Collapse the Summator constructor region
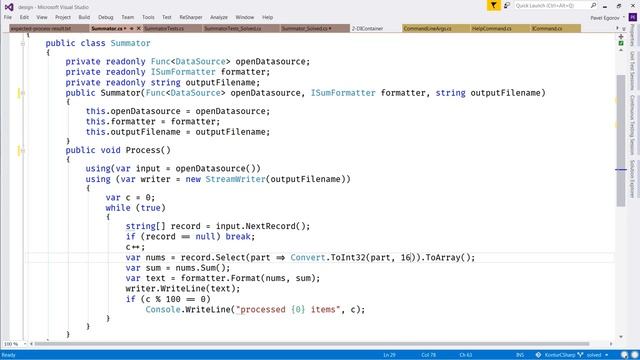This screenshot has height=360, width=640. (x=23, y=93)
